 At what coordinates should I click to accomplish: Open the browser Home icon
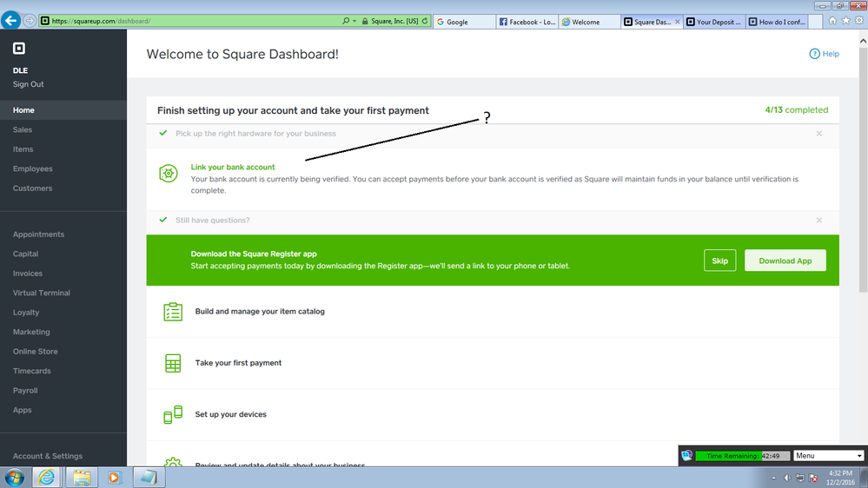pos(832,21)
